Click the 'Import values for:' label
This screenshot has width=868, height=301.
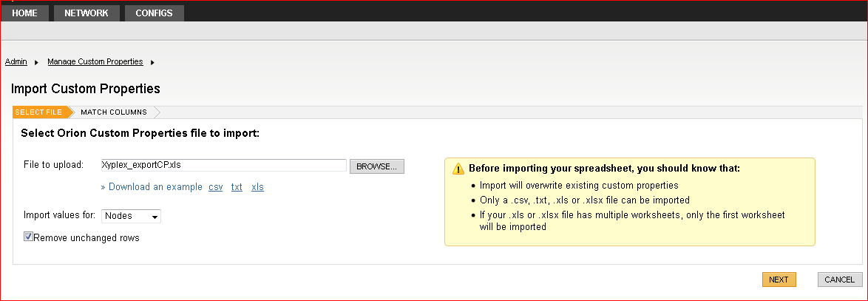(x=60, y=214)
